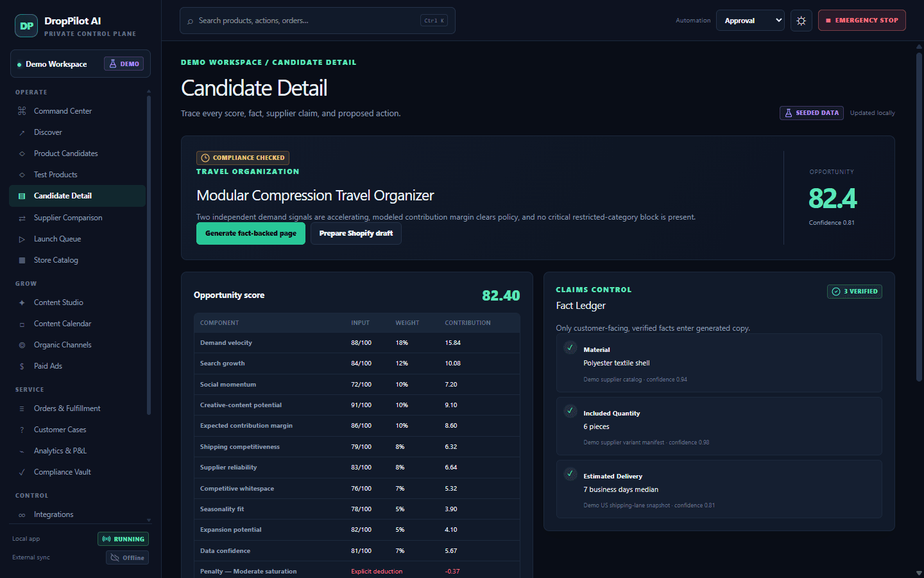Click the Paid Ads dollar icon
This screenshot has width=924, height=578.
22,366
